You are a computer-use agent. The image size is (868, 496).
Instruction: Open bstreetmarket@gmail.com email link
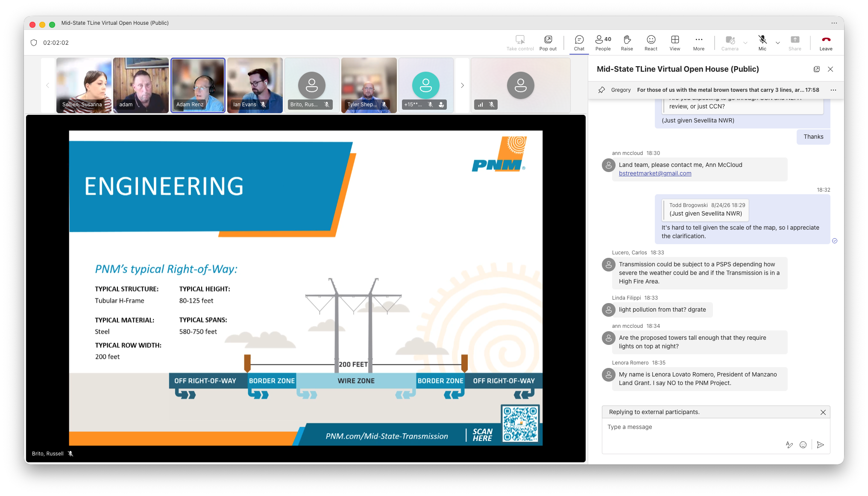click(655, 173)
